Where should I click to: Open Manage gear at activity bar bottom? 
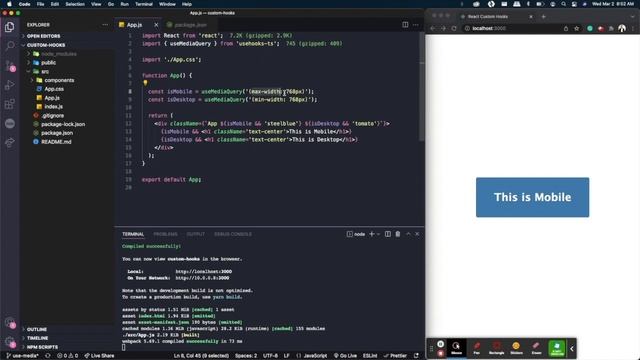10,342
